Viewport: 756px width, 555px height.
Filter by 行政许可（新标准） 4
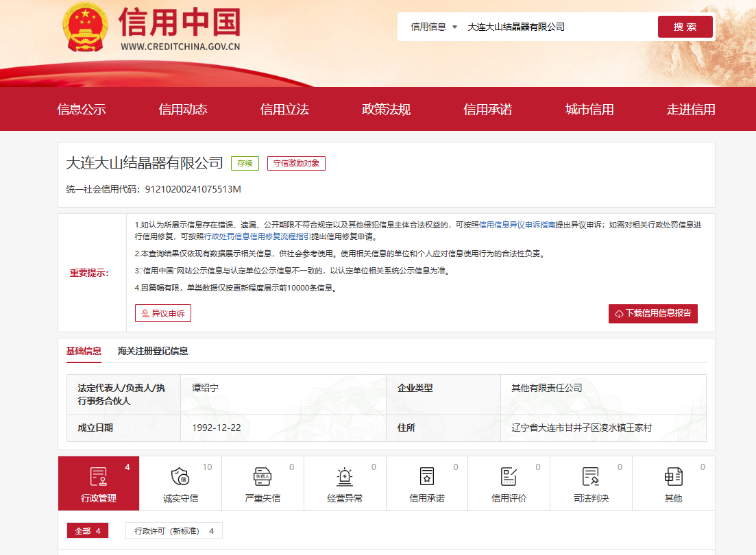pos(174,531)
